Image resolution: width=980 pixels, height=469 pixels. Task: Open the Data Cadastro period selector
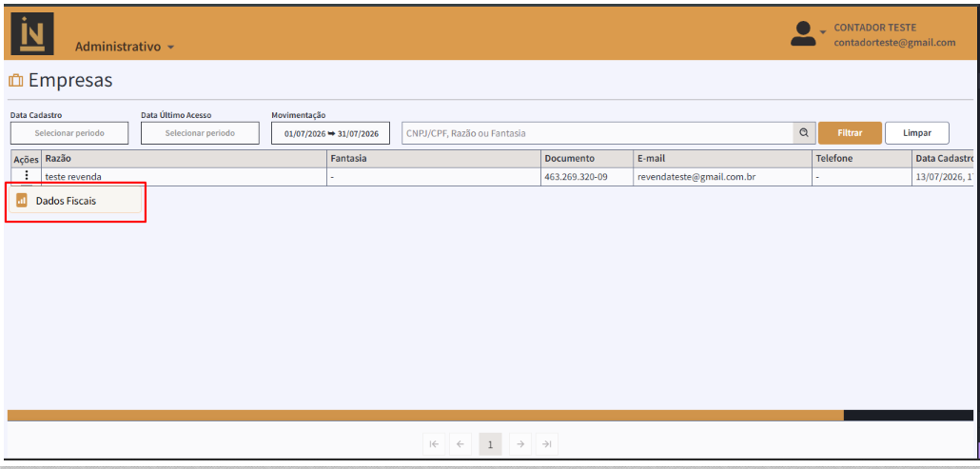[69, 133]
